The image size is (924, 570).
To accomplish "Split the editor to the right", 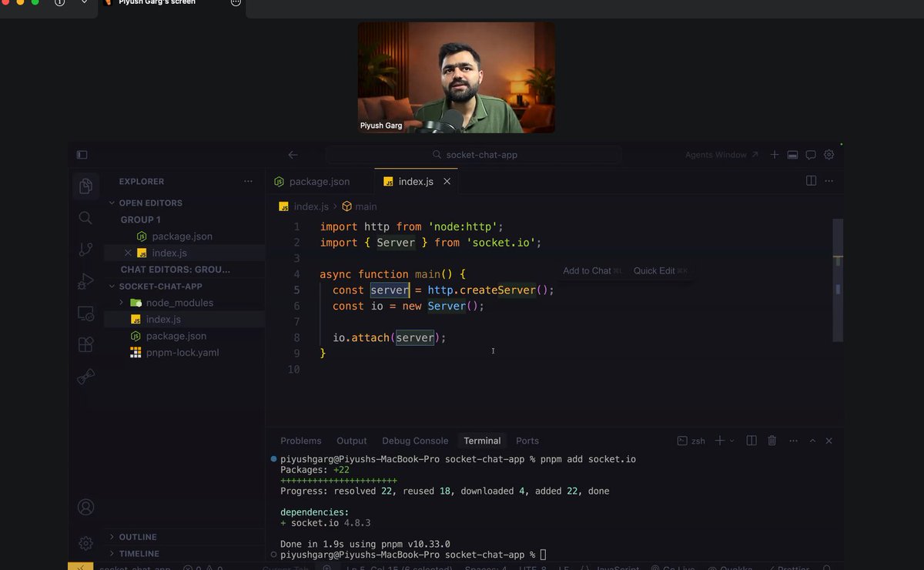I will pos(811,180).
